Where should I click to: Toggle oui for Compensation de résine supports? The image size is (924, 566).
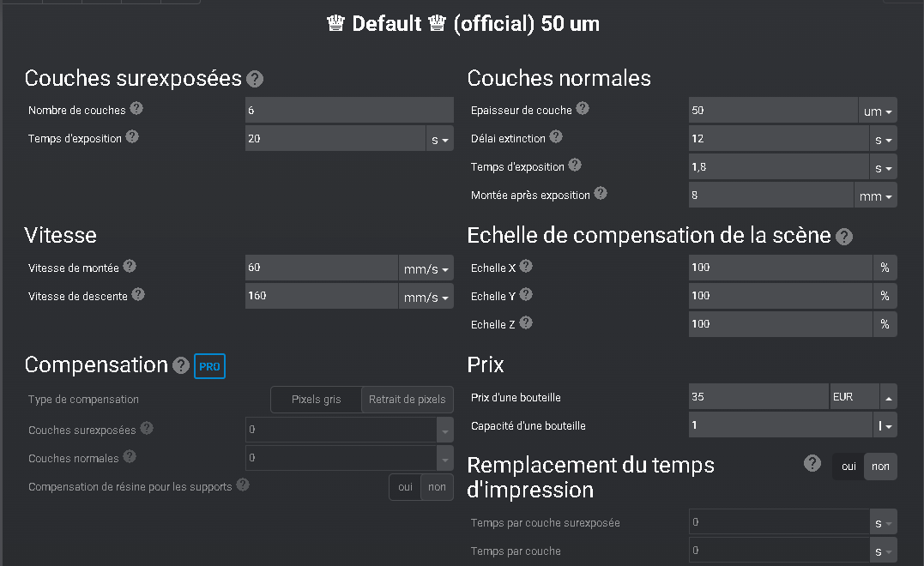(x=405, y=487)
